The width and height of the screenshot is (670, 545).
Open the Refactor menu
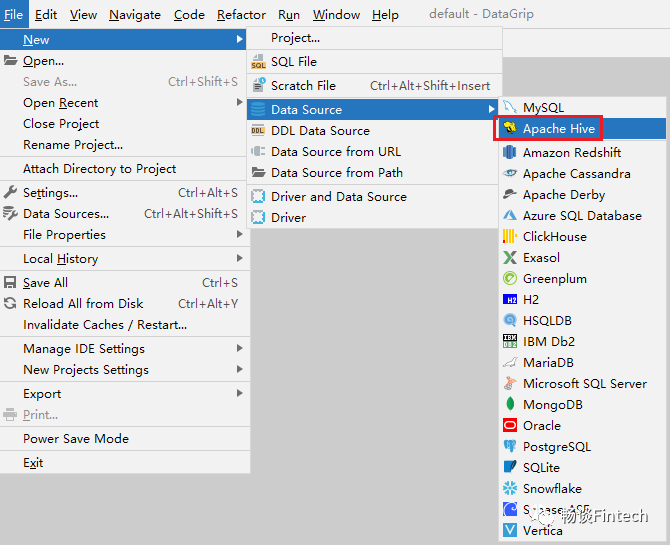tap(241, 15)
